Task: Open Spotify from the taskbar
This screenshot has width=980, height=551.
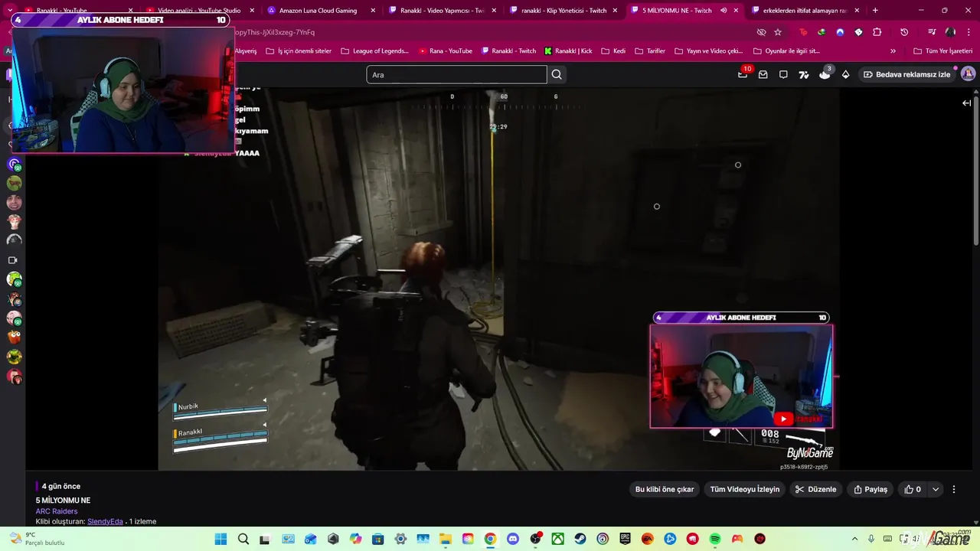Action: coord(715,539)
